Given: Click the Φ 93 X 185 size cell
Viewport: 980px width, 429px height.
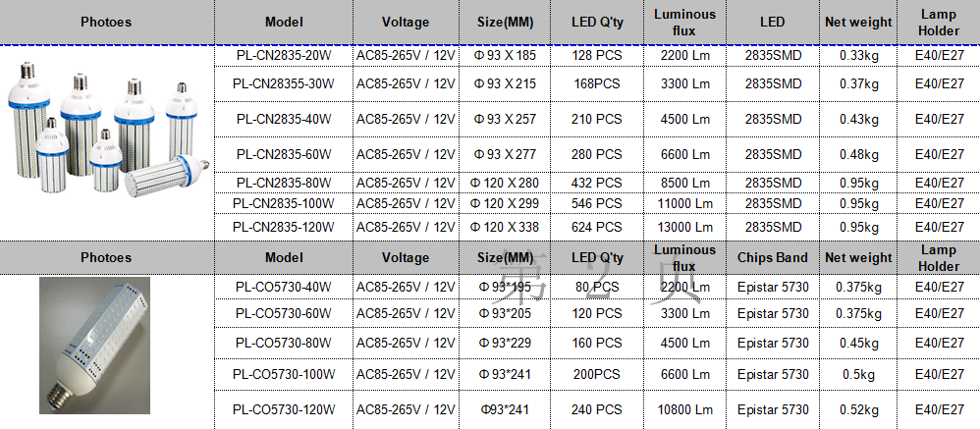Looking at the screenshot, I should pos(505,55).
